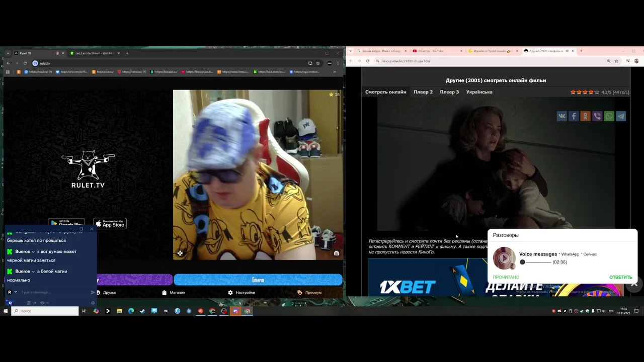The width and height of the screenshot is (644, 362).
Task: Open Магазин section on rulet.tv
Action: pyautogui.click(x=174, y=293)
